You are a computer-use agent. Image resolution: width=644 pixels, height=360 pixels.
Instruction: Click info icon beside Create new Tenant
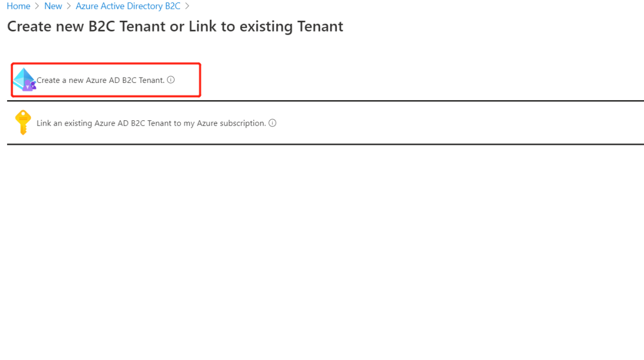point(171,80)
